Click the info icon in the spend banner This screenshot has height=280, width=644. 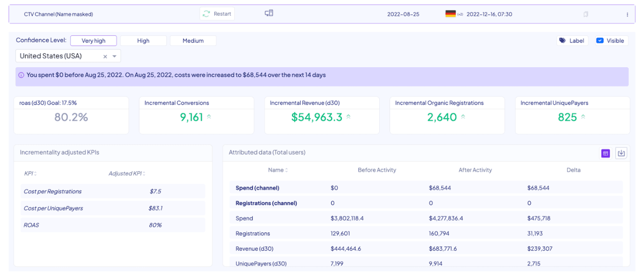[x=21, y=75]
